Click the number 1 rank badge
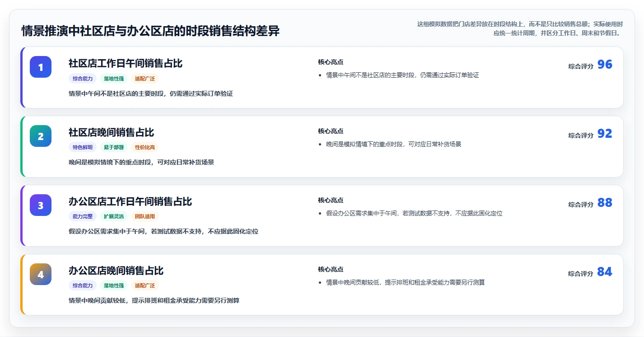The image size is (644, 337). (41, 67)
